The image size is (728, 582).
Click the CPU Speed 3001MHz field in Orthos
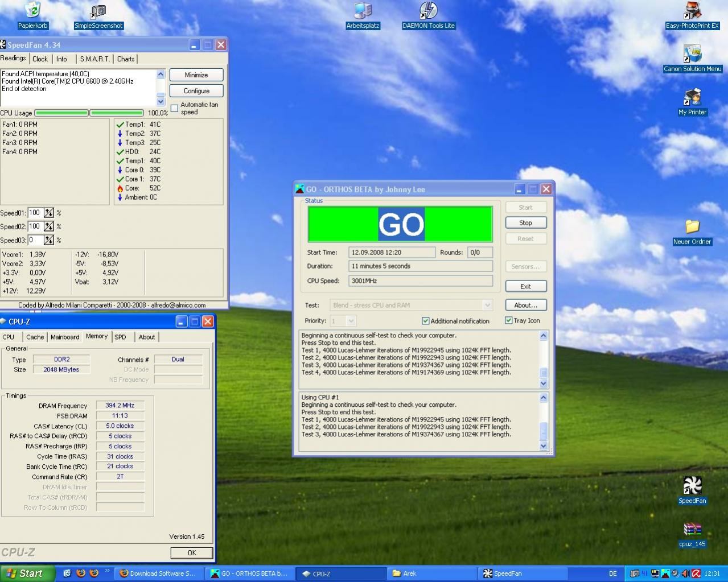pyautogui.click(x=421, y=280)
